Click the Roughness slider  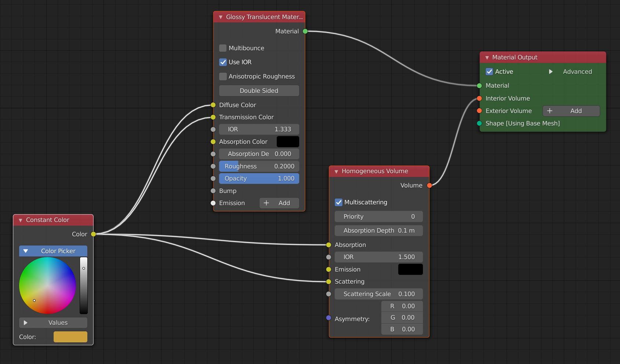259,166
